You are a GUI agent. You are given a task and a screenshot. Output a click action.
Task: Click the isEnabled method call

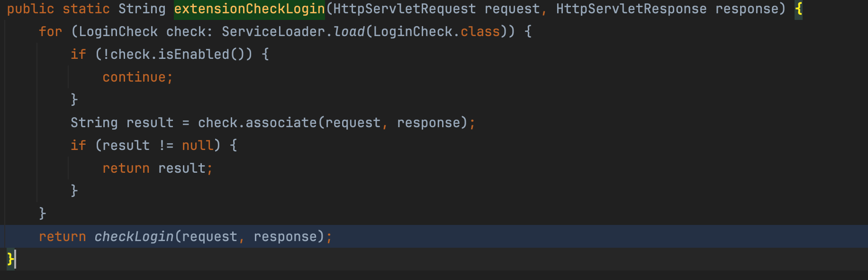tap(194, 55)
